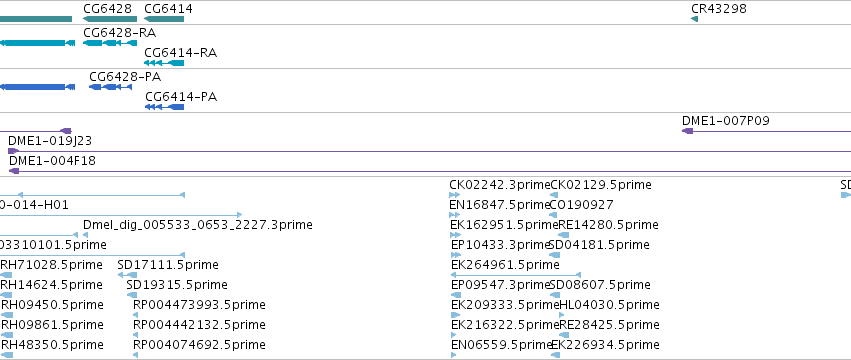
Task: Select the CG6414-RA transcript glyph
Action: coord(164,63)
